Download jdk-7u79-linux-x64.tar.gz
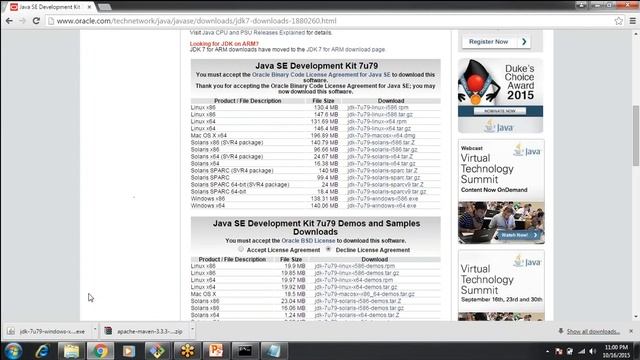Viewport: 640px width, 360px height. (x=379, y=128)
